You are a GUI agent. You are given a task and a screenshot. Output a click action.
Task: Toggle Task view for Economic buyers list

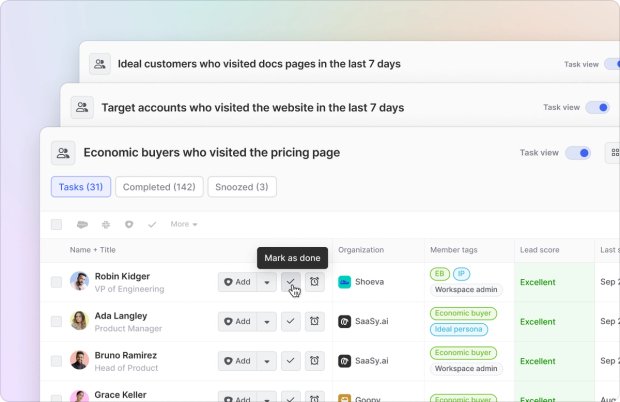pos(578,153)
